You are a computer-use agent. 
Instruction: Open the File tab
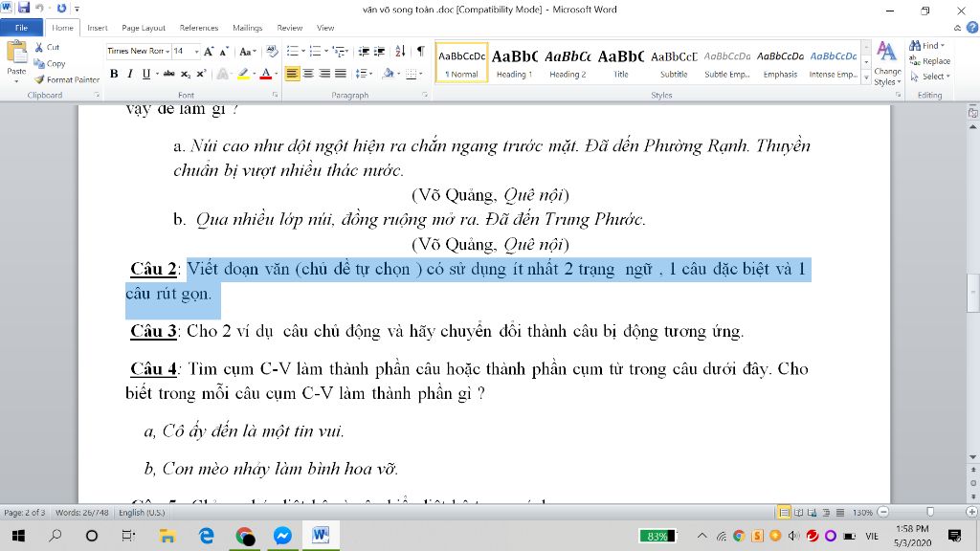[21, 28]
